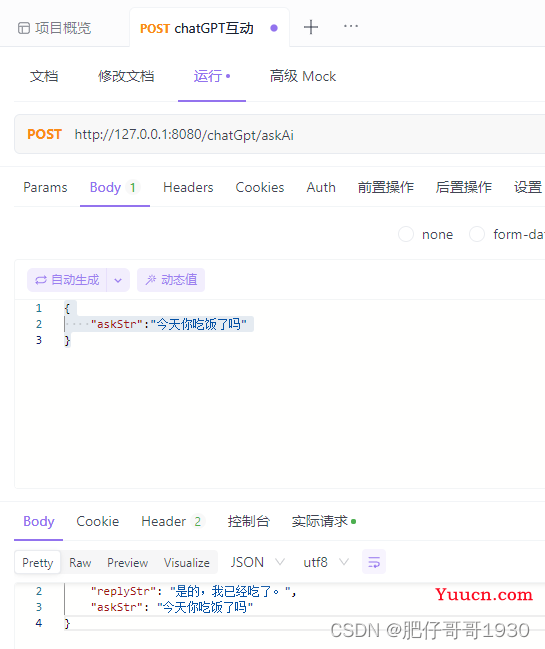This screenshot has width=545, height=649.
Task: Open the 后置操作 tab
Action: pyautogui.click(x=463, y=187)
